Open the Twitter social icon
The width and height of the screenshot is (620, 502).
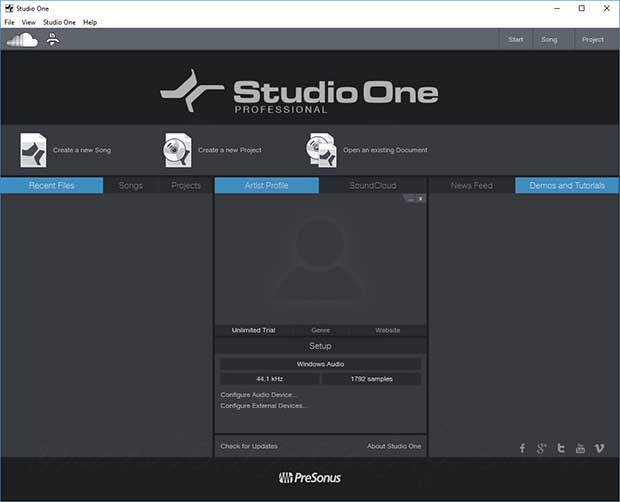click(561, 448)
